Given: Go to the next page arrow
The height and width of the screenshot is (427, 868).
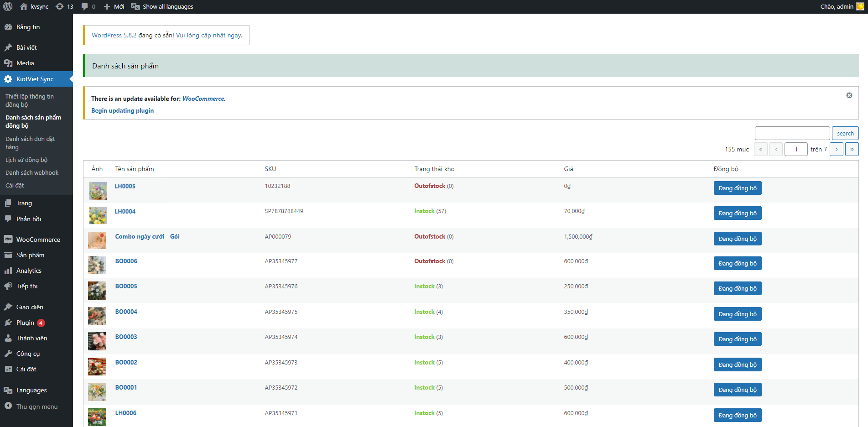Looking at the screenshot, I should [836, 149].
